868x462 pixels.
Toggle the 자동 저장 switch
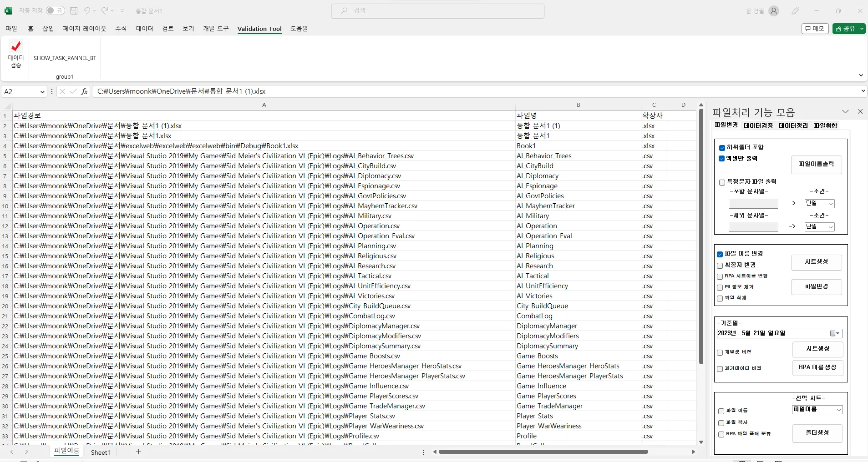coord(55,10)
